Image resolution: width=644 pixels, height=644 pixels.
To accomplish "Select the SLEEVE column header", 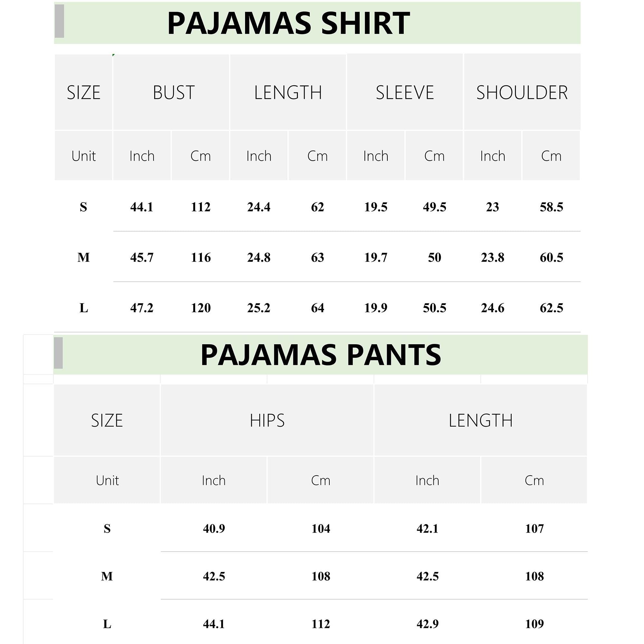I will point(405,92).
